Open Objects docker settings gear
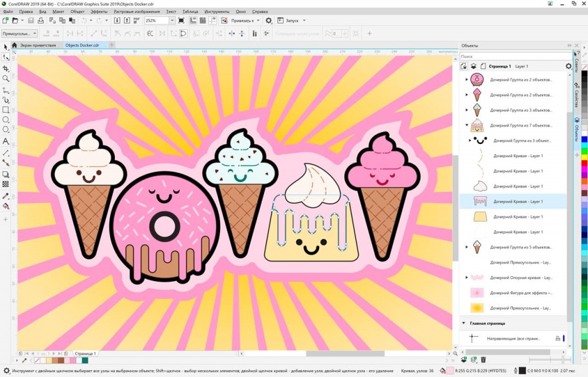The width and height of the screenshot is (588, 377). tap(568, 67)
